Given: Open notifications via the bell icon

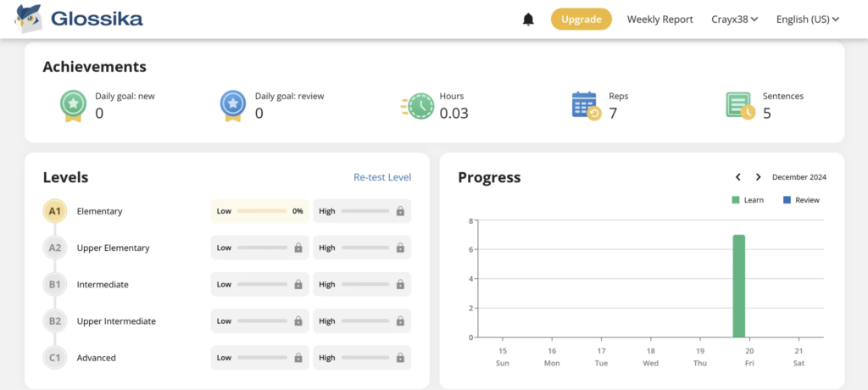Looking at the screenshot, I should (x=529, y=19).
